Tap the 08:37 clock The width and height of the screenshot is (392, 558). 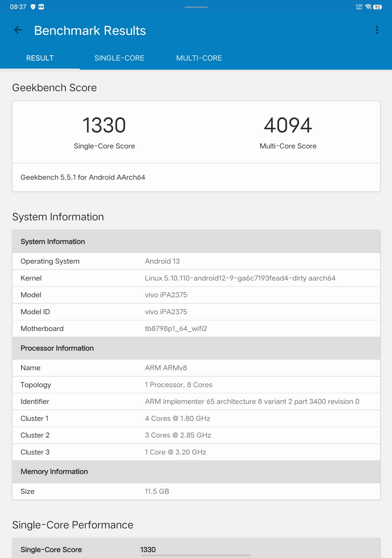click(x=18, y=7)
